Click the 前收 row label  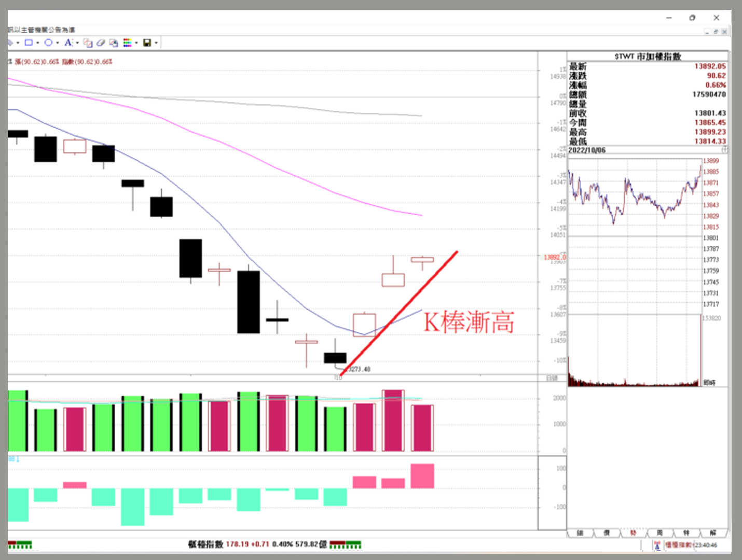pyautogui.click(x=578, y=113)
